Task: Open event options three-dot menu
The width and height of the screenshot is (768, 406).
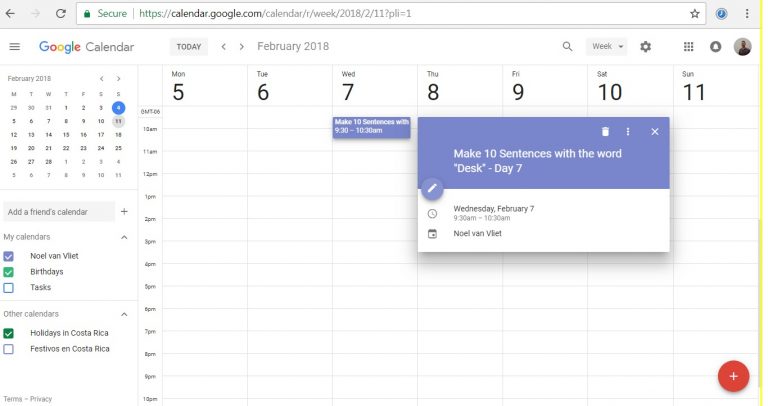Action: 628,132
